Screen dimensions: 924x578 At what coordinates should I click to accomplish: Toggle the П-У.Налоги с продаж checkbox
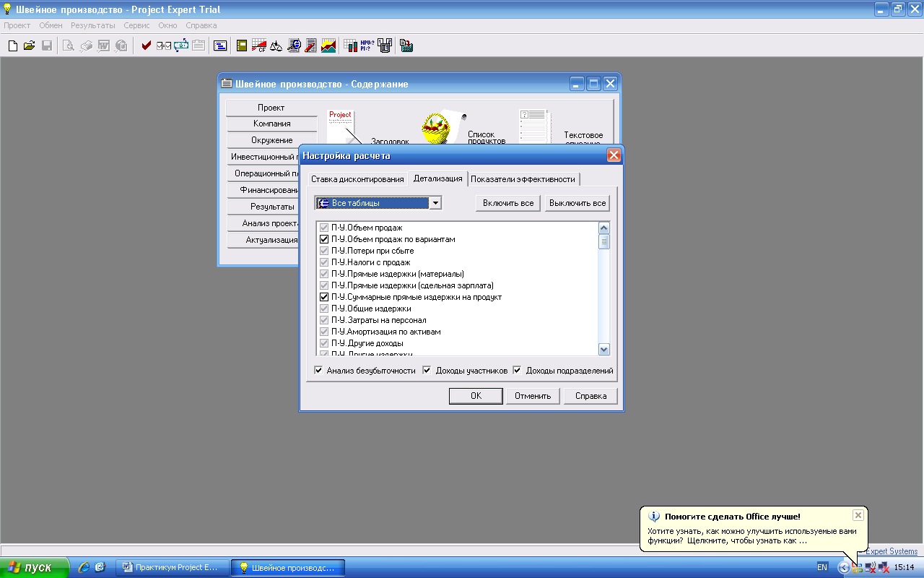(324, 262)
